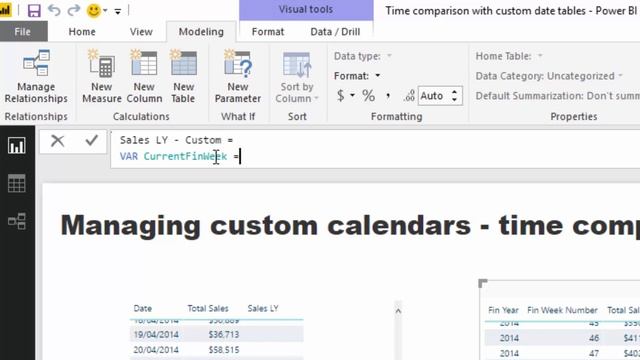This screenshot has height=360, width=640.
Task: Open the smiley feedback icon
Action: (x=93, y=10)
